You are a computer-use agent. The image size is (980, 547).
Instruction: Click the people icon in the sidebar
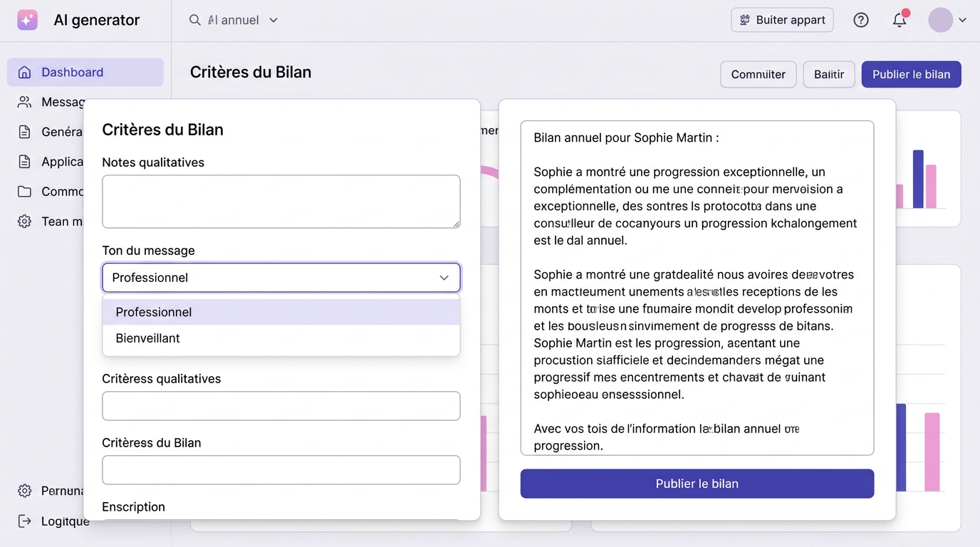coord(25,102)
